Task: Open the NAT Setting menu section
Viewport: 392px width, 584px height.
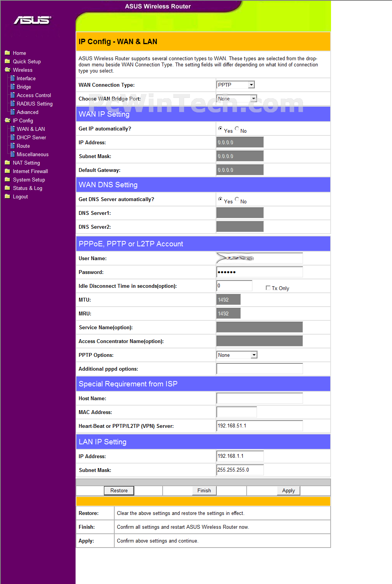Action: pyautogui.click(x=26, y=163)
